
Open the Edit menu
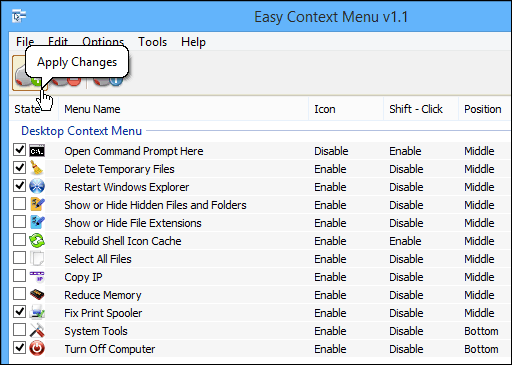[58, 42]
